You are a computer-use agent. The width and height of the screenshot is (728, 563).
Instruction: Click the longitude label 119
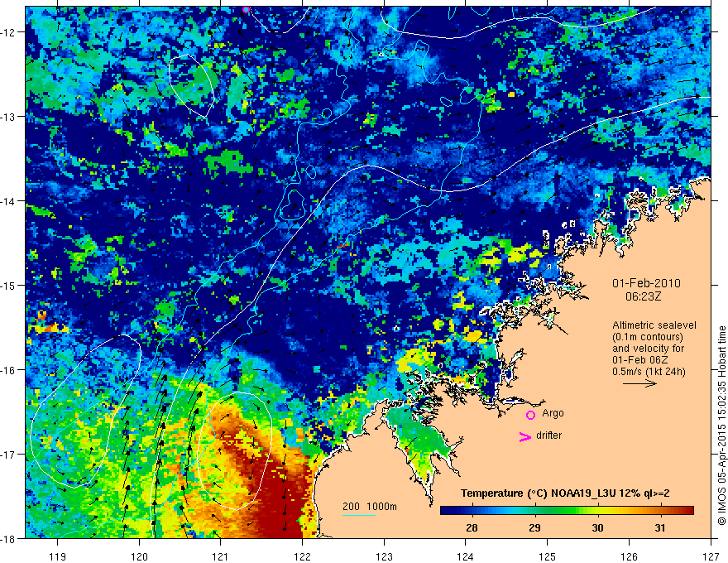click(x=58, y=556)
